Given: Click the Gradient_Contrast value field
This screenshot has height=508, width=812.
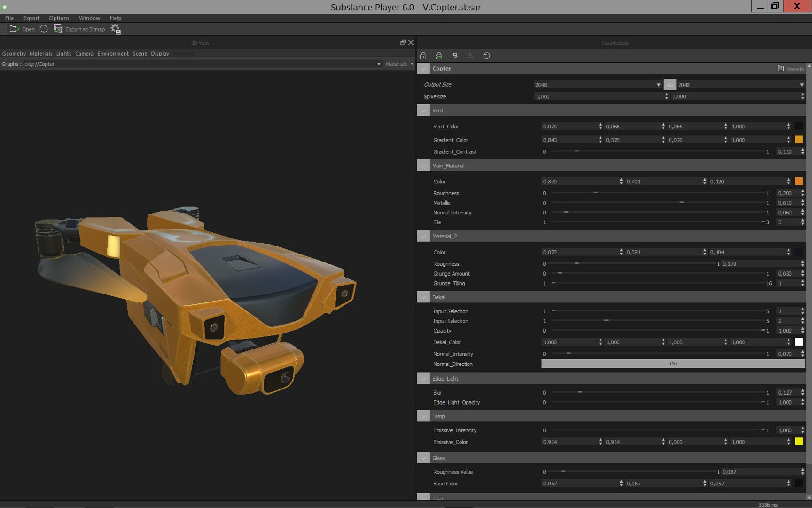Looking at the screenshot, I should (788, 151).
